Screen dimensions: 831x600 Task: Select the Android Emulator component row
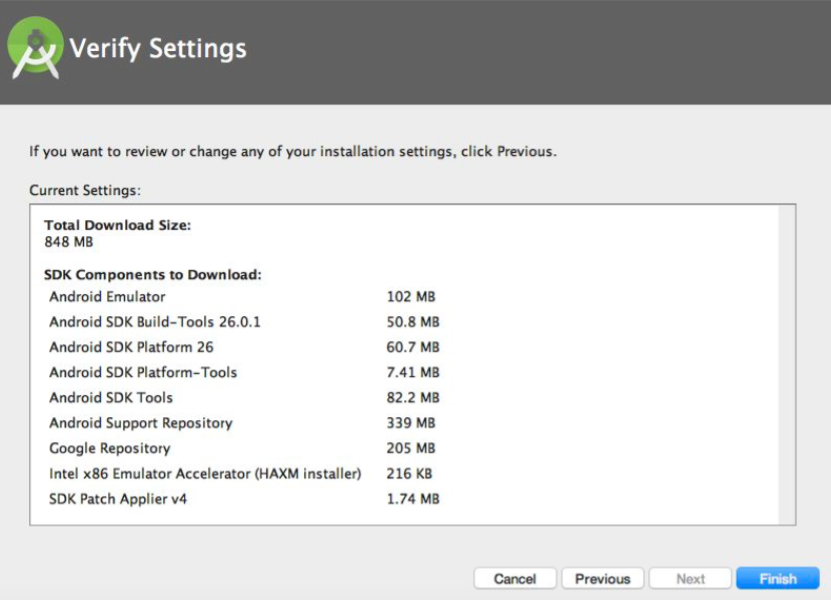[x=242, y=296]
